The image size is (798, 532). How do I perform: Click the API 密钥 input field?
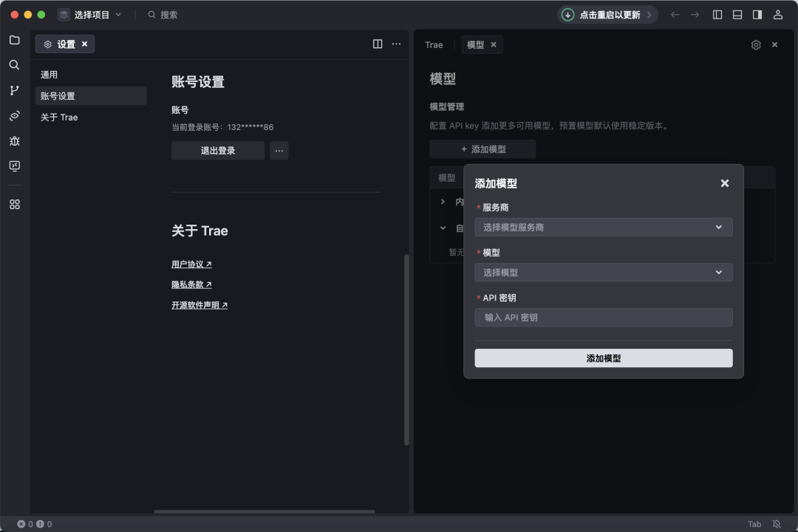[x=604, y=318]
